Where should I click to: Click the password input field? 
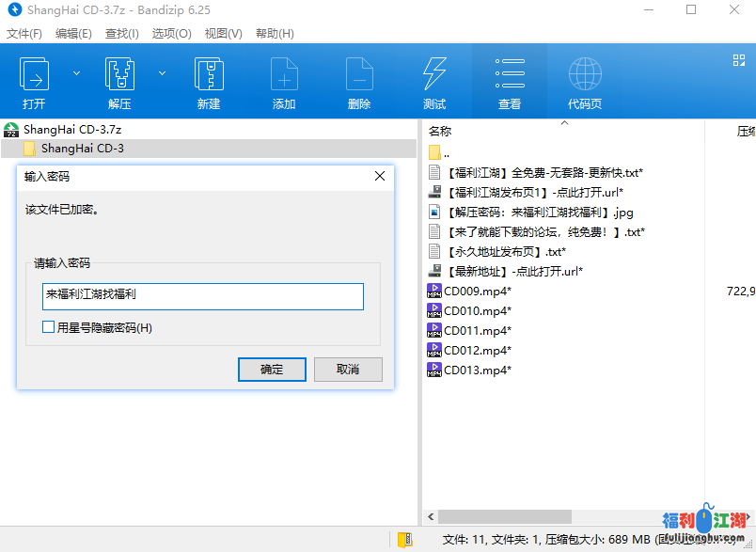coord(202,296)
